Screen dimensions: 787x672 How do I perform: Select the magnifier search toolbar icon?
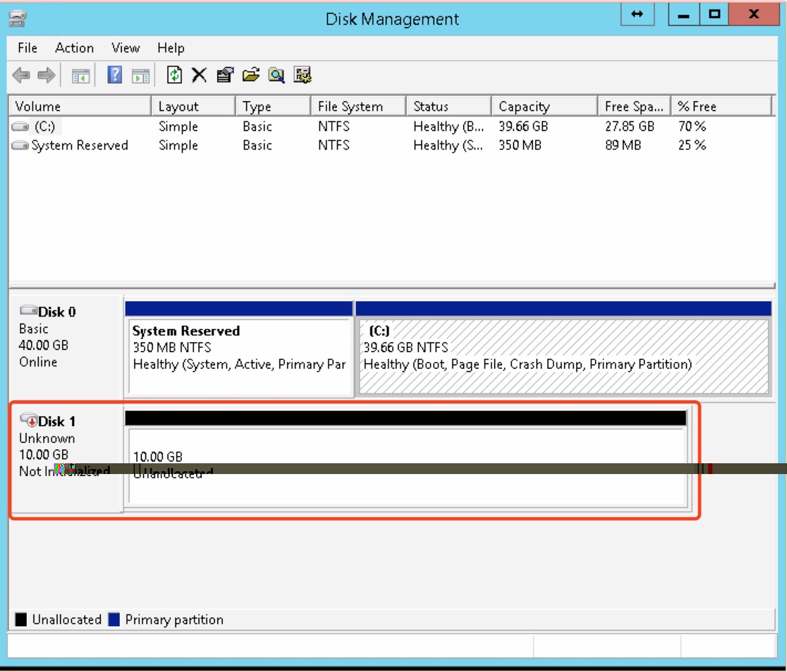pos(276,75)
